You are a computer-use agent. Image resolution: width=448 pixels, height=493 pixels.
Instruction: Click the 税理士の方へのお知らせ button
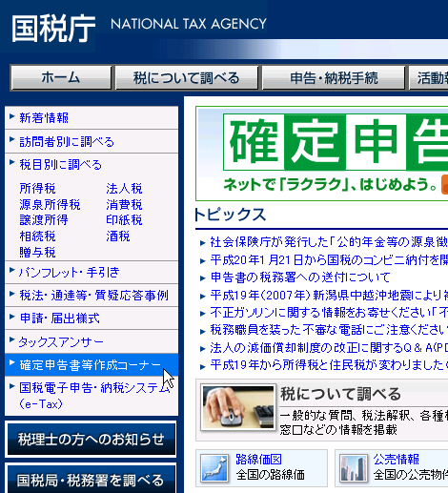tap(91, 440)
